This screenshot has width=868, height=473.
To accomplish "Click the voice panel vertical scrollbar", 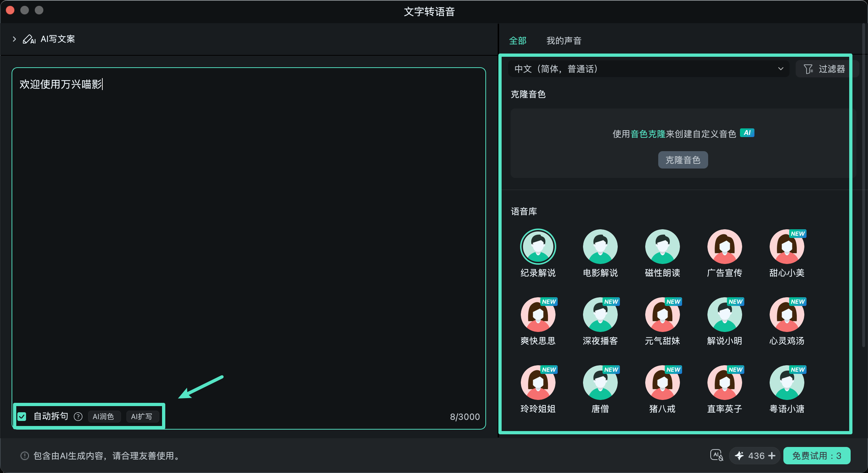I will click(x=864, y=184).
